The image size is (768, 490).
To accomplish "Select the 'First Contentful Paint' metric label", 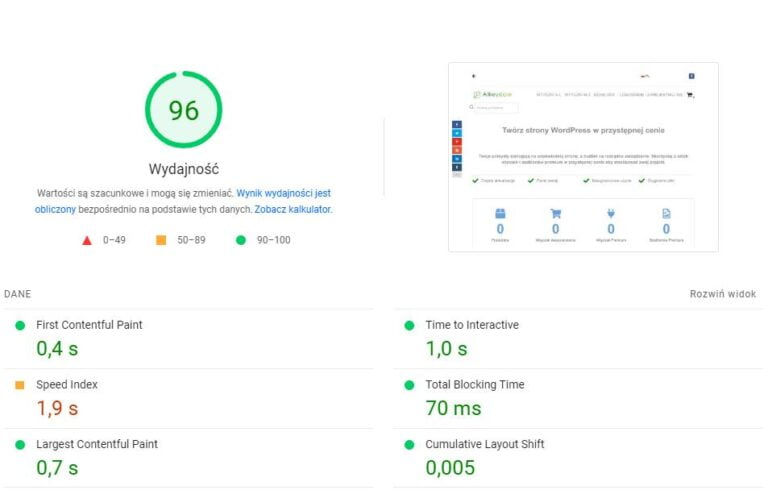I will click(89, 325).
